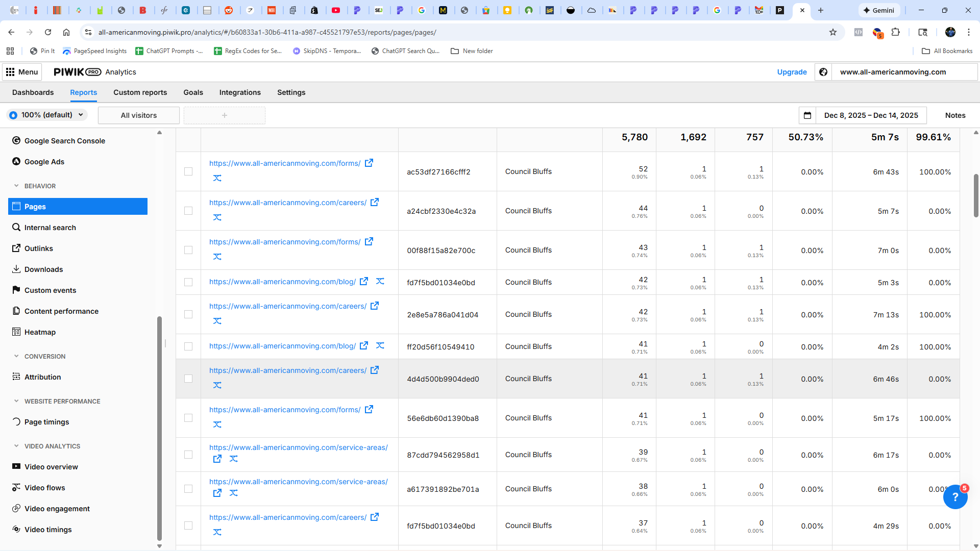Viewport: 980px width, 551px height.
Task: Switch to Custom reports tab
Action: point(140,92)
